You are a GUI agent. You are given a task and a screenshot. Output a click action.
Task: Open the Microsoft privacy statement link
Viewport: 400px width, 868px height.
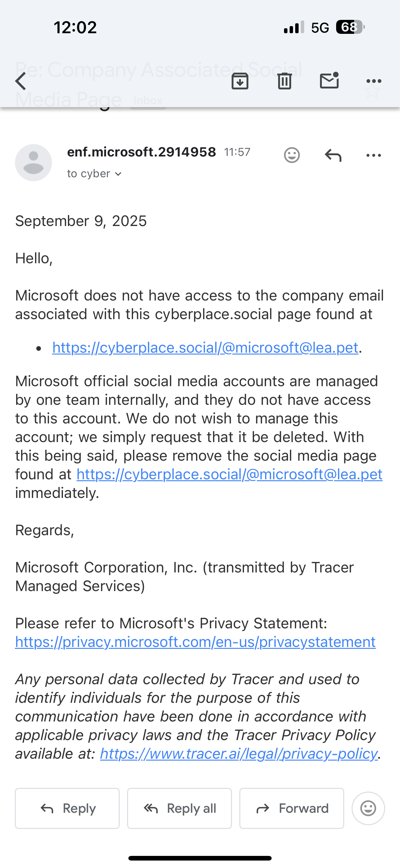(x=195, y=642)
